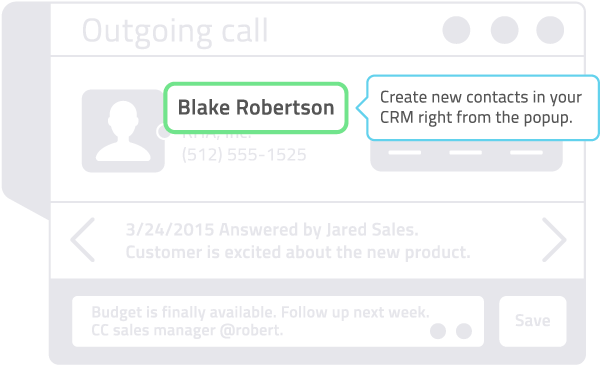
Task: Save the call note with Save button
Action: (533, 321)
